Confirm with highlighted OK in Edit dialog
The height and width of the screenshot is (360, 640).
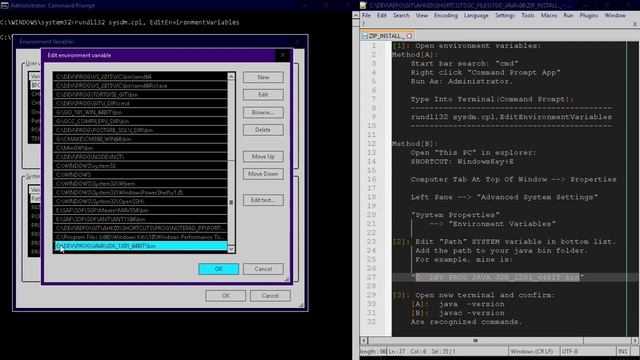(219, 269)
